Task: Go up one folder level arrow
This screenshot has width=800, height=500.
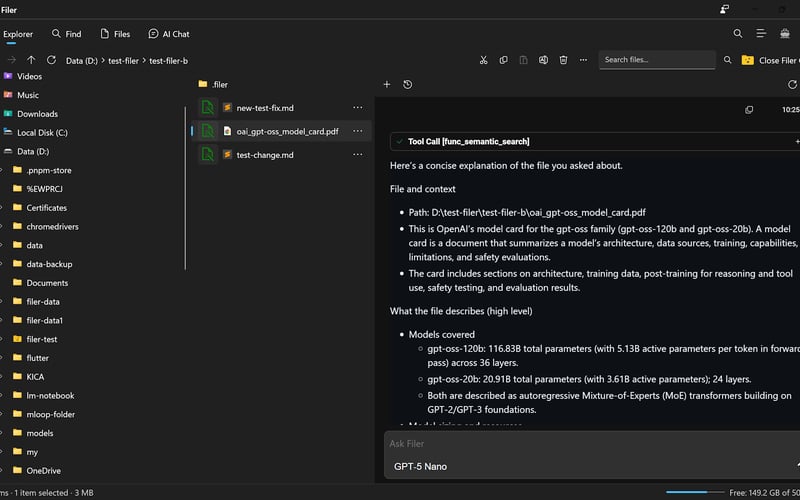Action: coord(31,60)
